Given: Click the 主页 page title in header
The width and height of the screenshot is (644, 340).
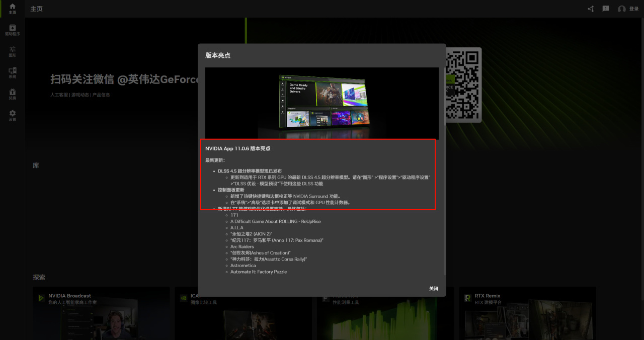Looking at the screenshot, I should coord(36,9).
